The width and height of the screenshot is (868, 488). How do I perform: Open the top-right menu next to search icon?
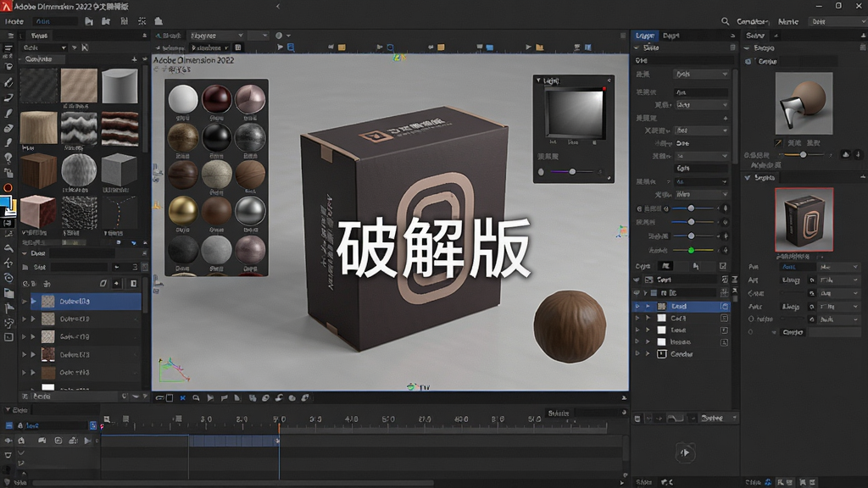[753, 21]
